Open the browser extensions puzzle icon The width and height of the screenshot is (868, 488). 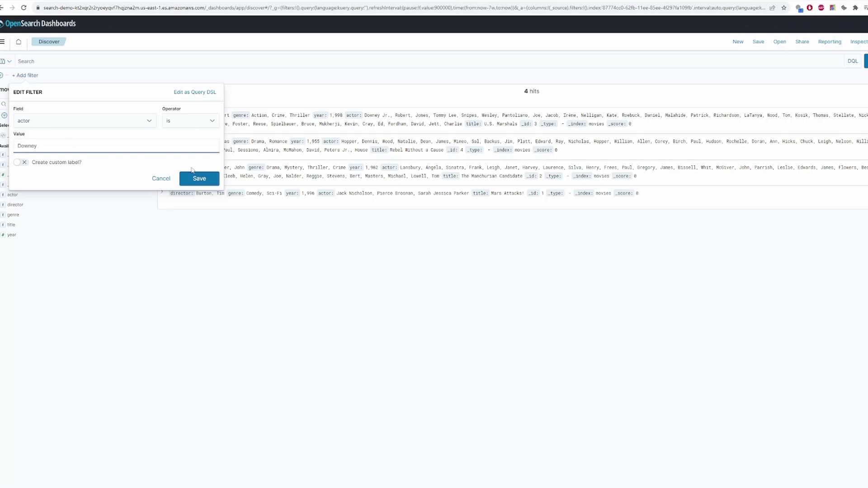pyautogui.click(x=855, y=8)
